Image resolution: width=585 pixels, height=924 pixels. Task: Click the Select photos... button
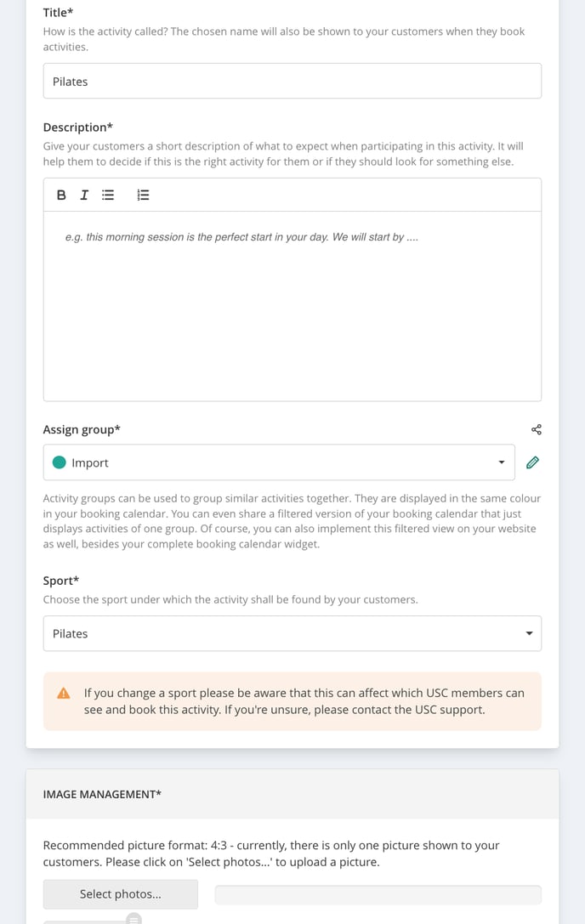click(x=120, y=894)
